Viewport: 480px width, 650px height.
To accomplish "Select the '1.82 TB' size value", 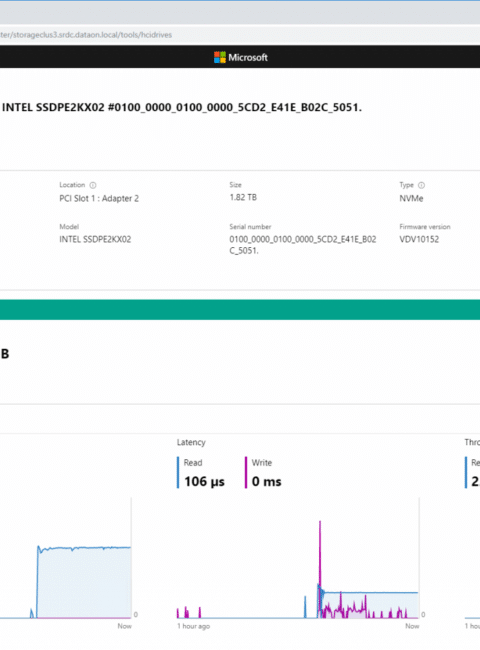I will [243, 197].
